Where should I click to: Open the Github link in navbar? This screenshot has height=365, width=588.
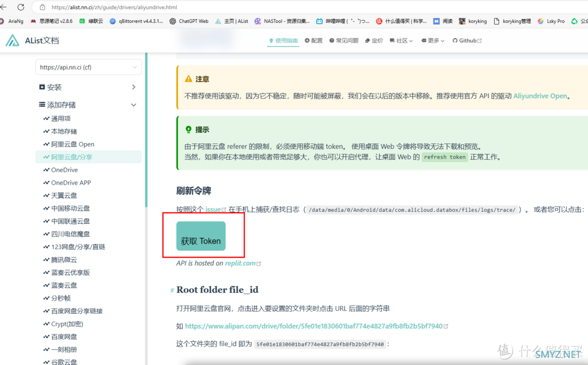467,40
